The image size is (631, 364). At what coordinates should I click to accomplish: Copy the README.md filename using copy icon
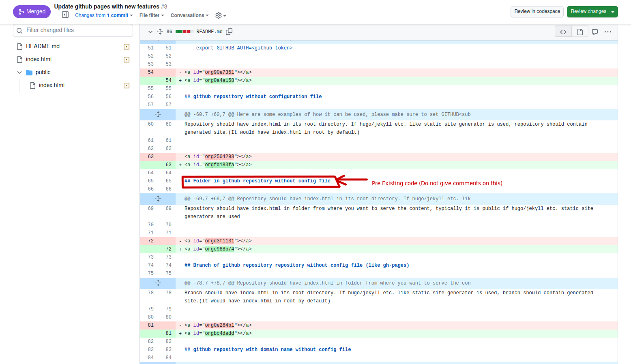pyautogui.click(x=229, y=31)
